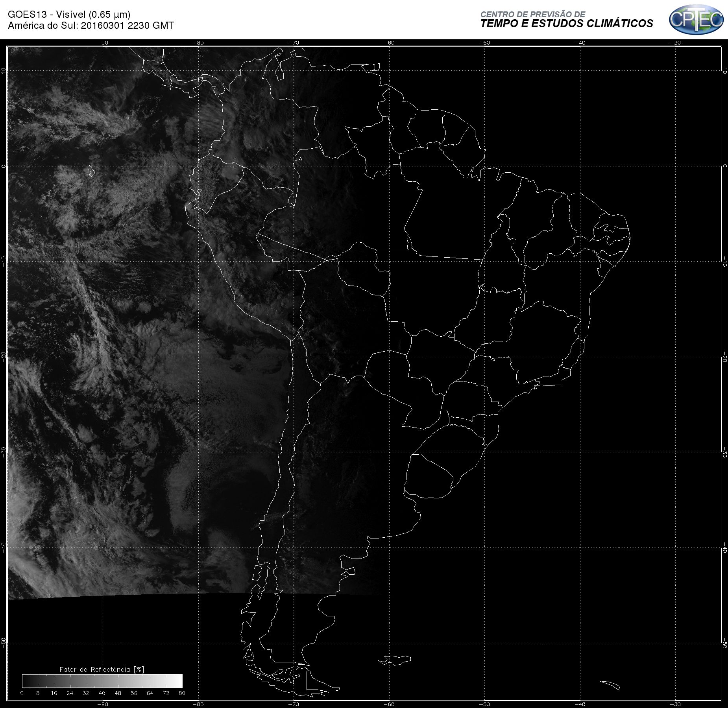This screenshot has width=728, height=708.
Task: Click the top "-70" longitude label
Action: coord(294,43)
